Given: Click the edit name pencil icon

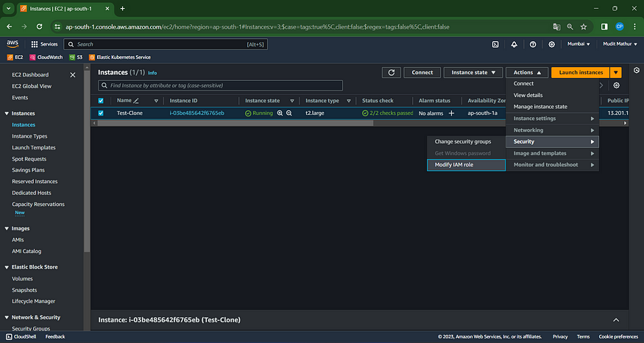Looking at the screenshot, I should coord(136,101).
